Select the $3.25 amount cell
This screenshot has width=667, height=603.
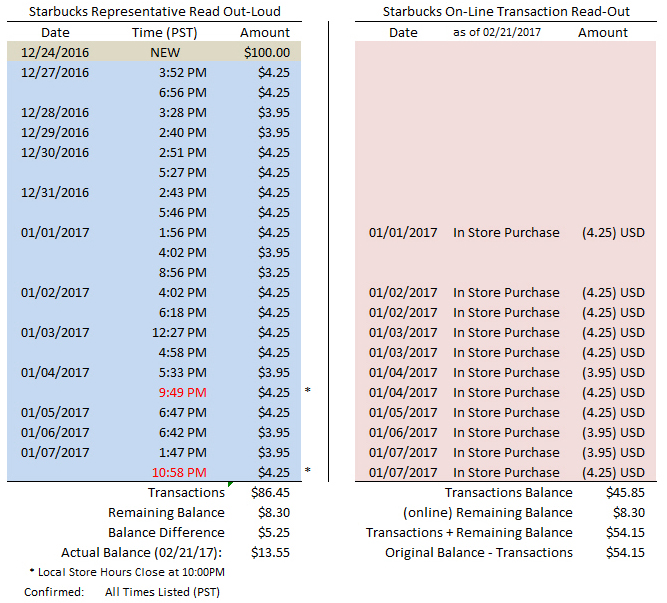click(x=273, y=272)
